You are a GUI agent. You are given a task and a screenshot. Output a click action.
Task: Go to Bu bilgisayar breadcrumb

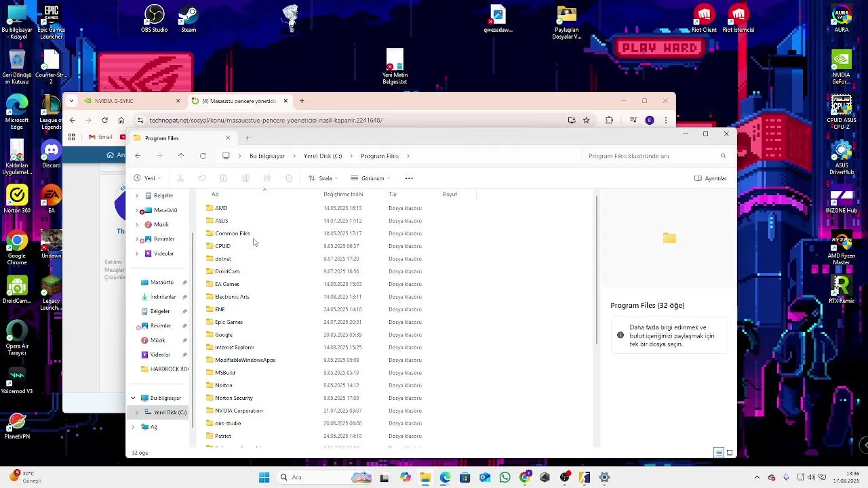(267, 156)
